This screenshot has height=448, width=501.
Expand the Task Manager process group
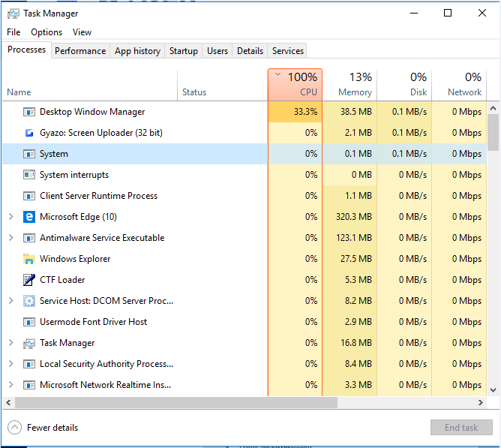click(10, 343)
